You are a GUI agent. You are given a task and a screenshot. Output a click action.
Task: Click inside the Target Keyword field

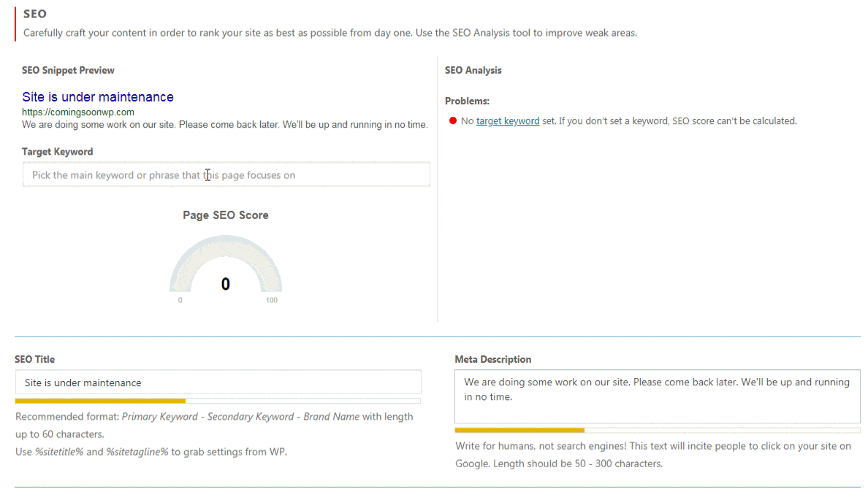coord(225,174)
